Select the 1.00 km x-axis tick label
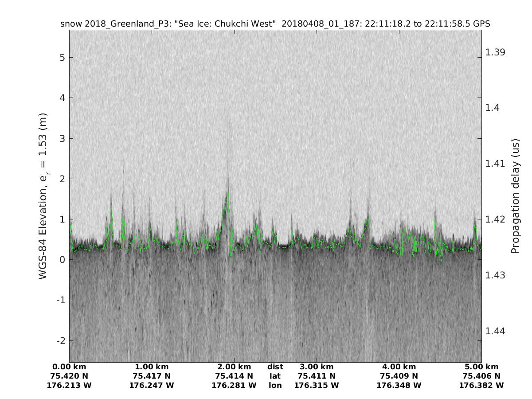Viewport: 532px width, 399px height. point(152,367)
